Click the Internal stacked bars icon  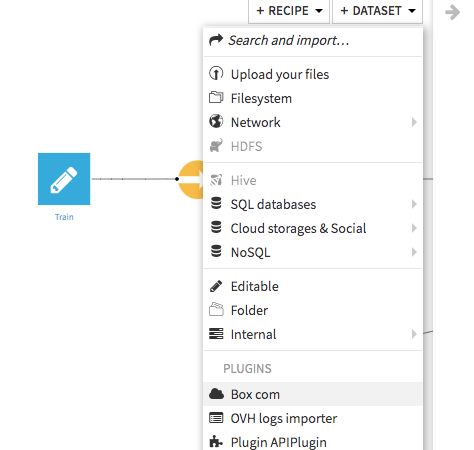tap(216, 334)
